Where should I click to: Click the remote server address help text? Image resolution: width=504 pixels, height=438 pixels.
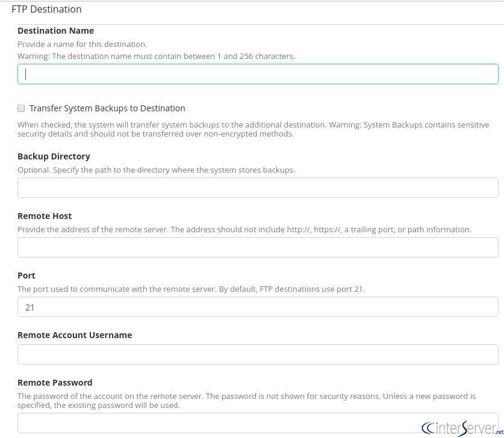244,229
